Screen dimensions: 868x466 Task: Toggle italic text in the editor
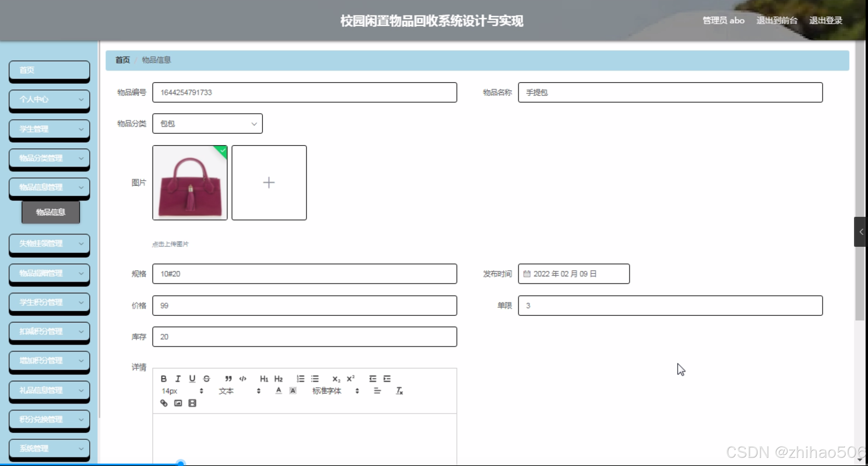tap(178, 379)
